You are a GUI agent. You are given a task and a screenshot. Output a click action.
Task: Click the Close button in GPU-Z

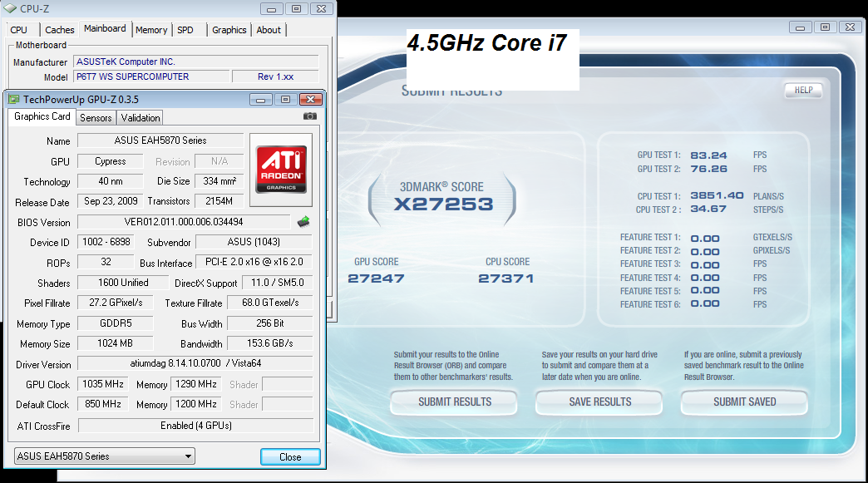pyautogui.click(x=290, y=457)
